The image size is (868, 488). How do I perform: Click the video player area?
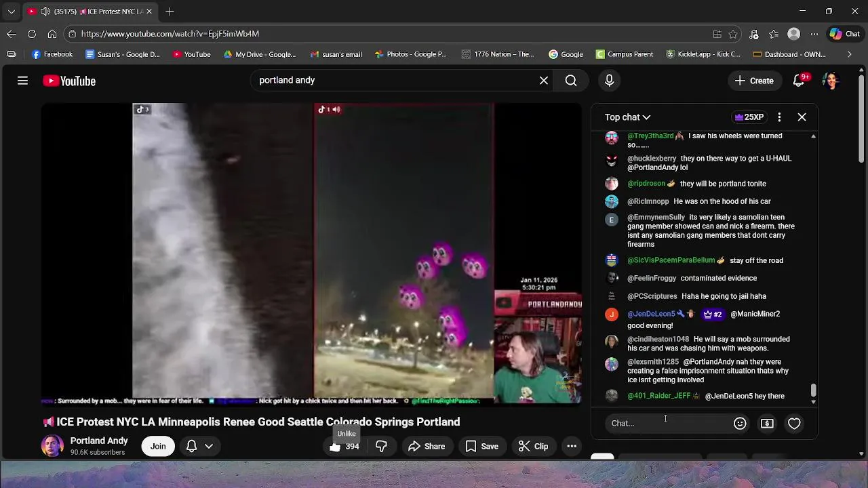(312, 254)
